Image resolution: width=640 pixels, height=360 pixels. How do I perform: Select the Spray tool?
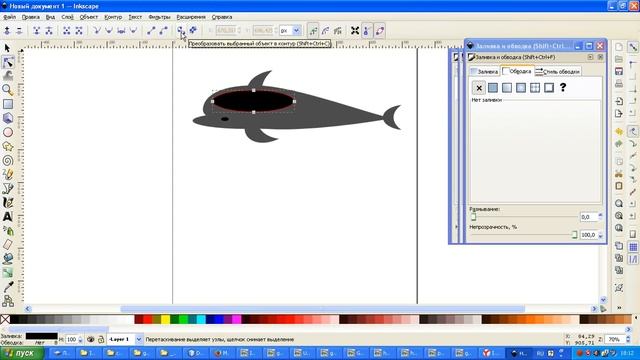tap(7, 231)
